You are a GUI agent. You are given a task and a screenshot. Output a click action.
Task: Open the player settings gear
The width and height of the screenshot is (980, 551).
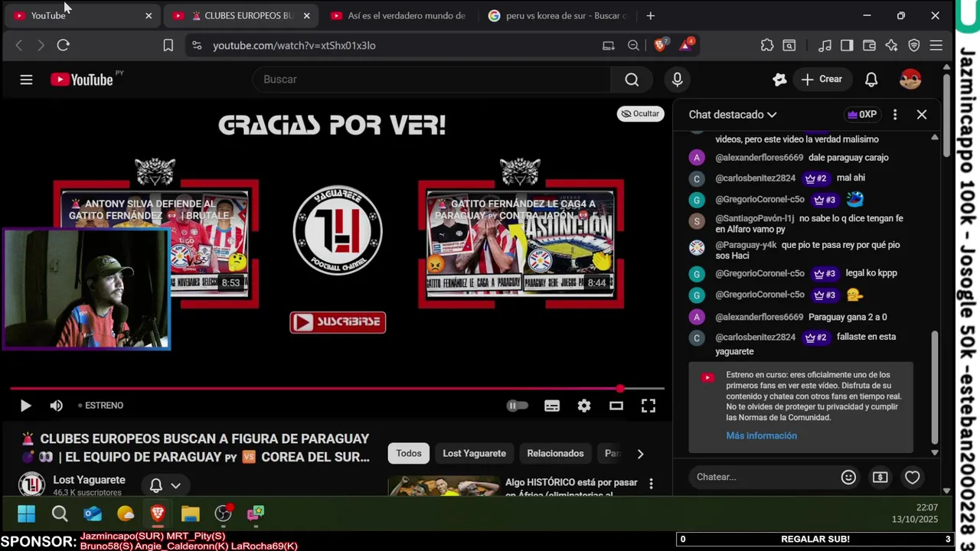pyautogui.click(x=584, y=406)
